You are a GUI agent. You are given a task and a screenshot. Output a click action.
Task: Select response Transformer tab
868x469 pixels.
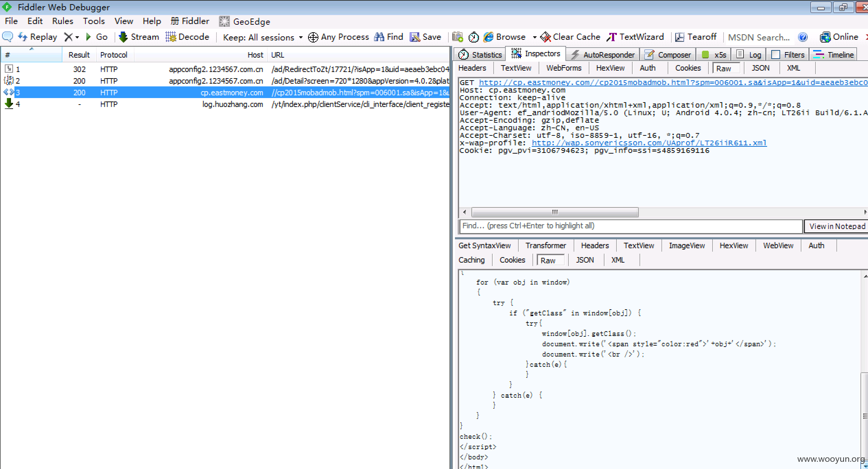pyautogui.click(x=546, y=245)
